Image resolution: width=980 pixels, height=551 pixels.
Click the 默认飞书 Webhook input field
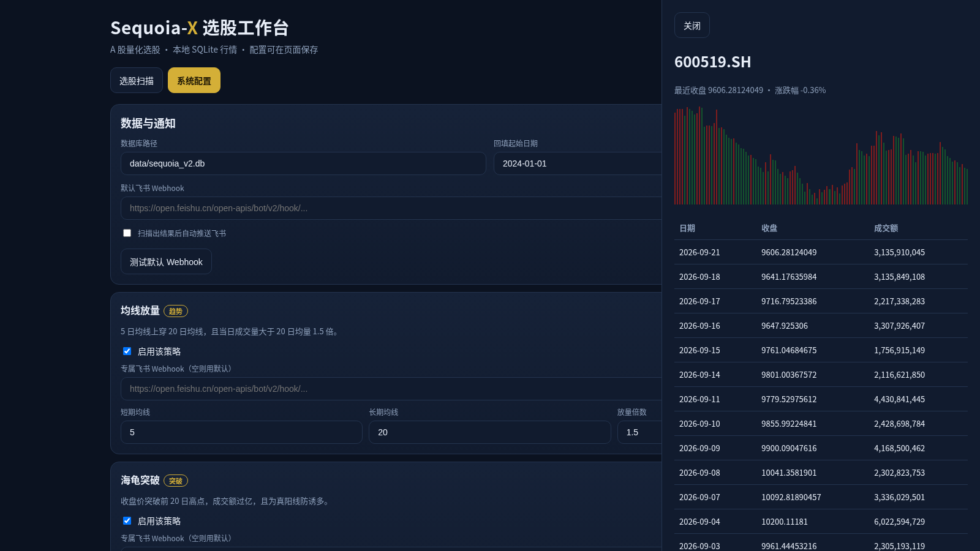(391, 208)
